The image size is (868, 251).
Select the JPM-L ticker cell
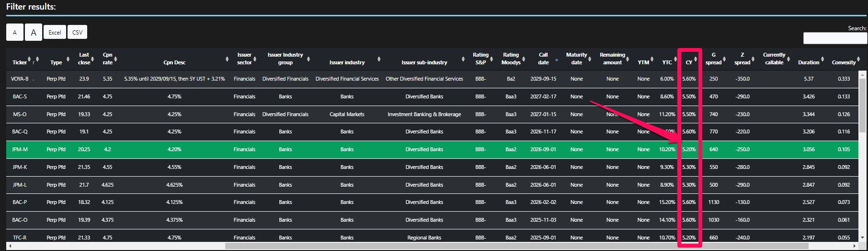pos(20,185)
